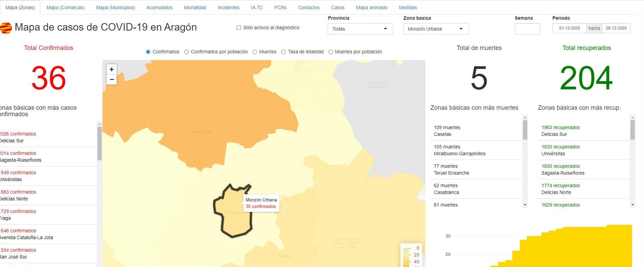Screen dimensions: 644x267
Task: Click Delicias Sur recuperados list entry
Action: pos(560,131)
